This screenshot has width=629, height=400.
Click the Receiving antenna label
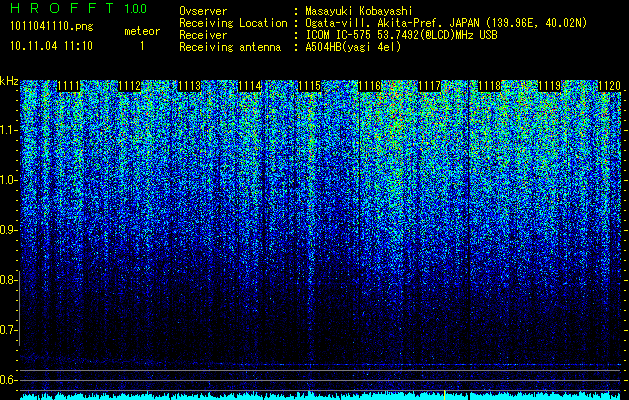(x=230, y=47)
